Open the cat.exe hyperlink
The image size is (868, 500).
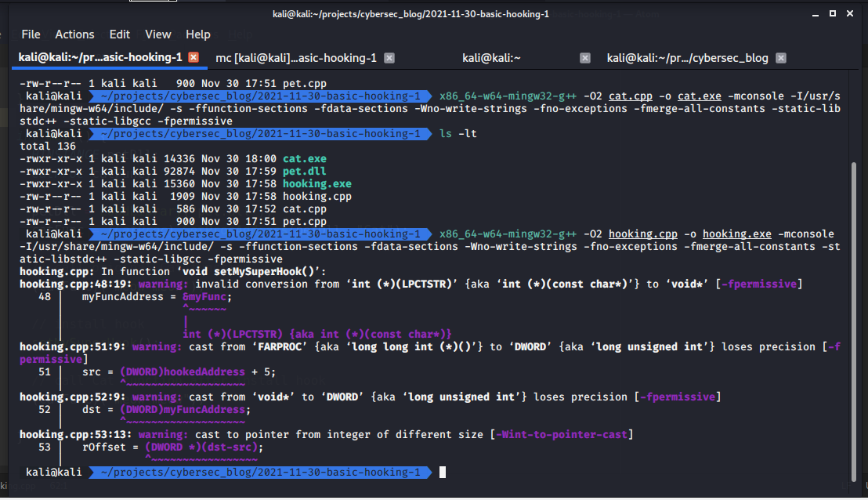pos(699,96)
